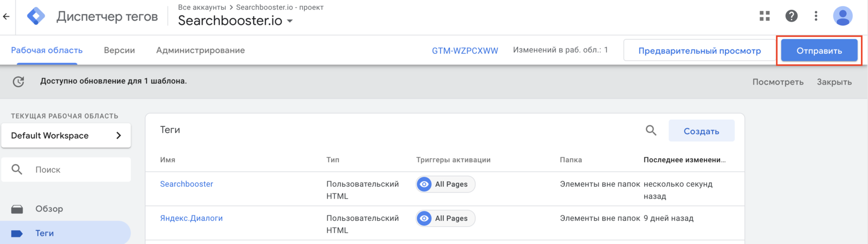Open the help question mark icon

click(x=791, y=17)
